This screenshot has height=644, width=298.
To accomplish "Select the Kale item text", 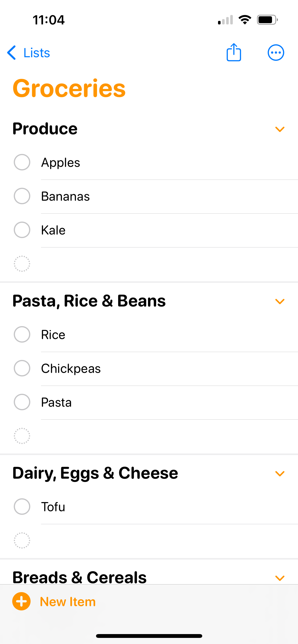I will point(53,230).
